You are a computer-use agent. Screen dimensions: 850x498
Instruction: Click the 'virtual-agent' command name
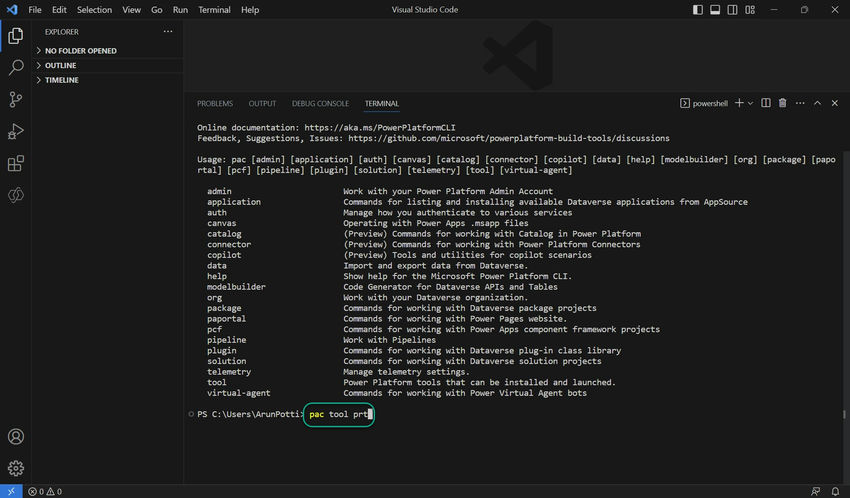[x=239, y=393]
